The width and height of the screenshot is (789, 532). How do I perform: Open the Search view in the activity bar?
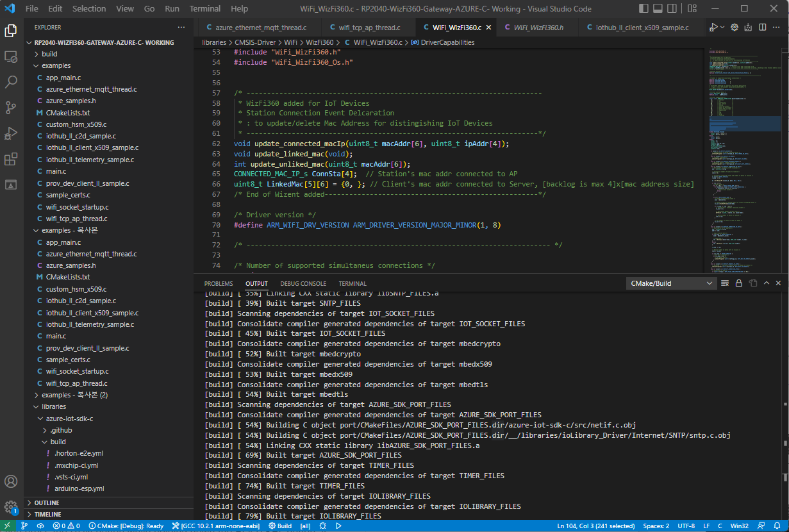[x=11, y=82]
